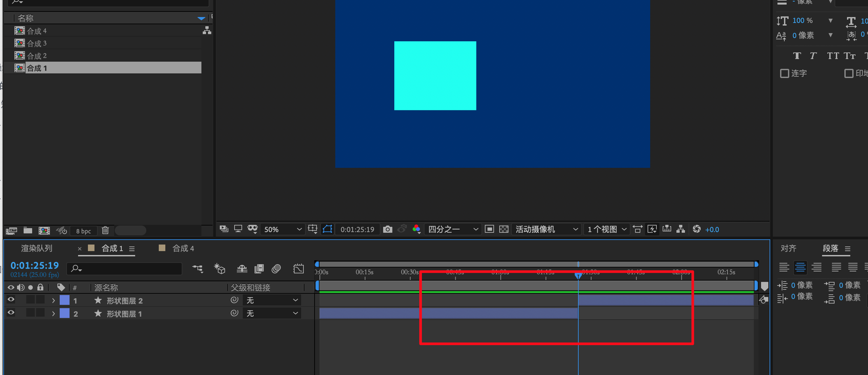This screenshot has width=868, height=375.
Task: Click the new composition icon
Action: 44,230
